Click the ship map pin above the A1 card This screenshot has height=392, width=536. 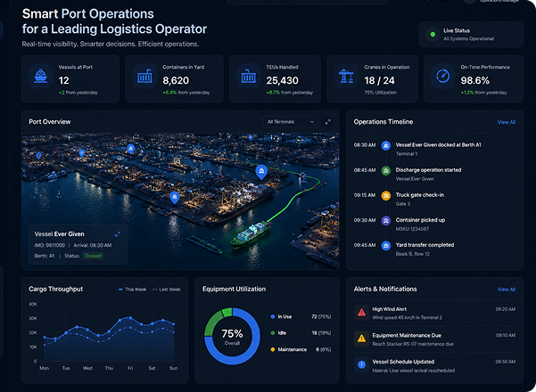130,149
